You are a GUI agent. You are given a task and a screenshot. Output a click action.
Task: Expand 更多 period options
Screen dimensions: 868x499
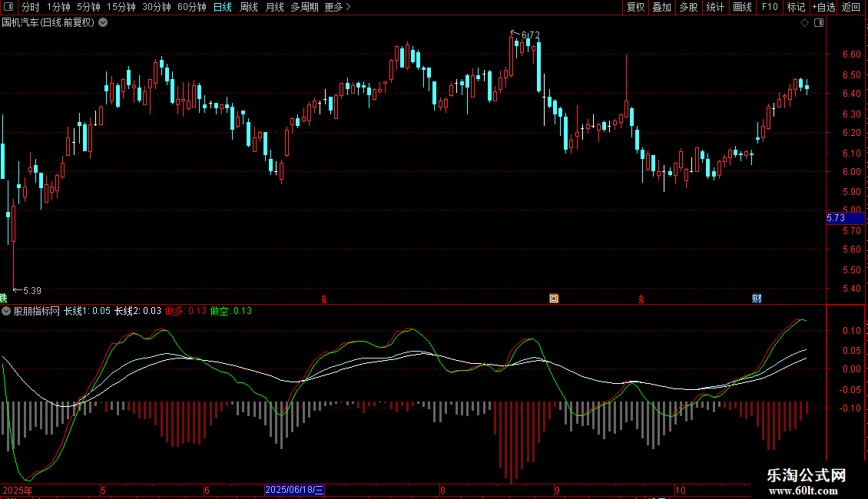338,7
